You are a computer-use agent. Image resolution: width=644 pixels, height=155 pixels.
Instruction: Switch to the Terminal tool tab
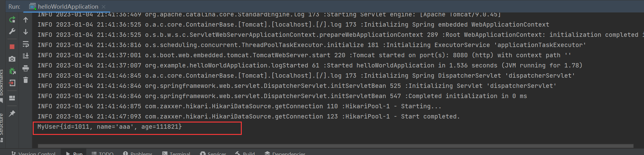pos(176,153)
